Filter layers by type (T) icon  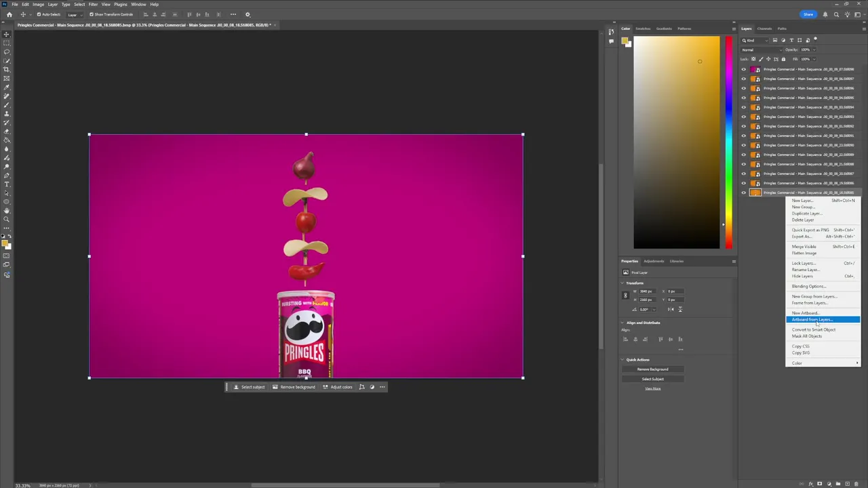coord(791,40)
